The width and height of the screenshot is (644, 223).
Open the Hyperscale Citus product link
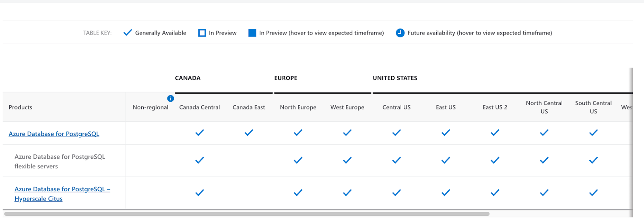click(62, 194)
